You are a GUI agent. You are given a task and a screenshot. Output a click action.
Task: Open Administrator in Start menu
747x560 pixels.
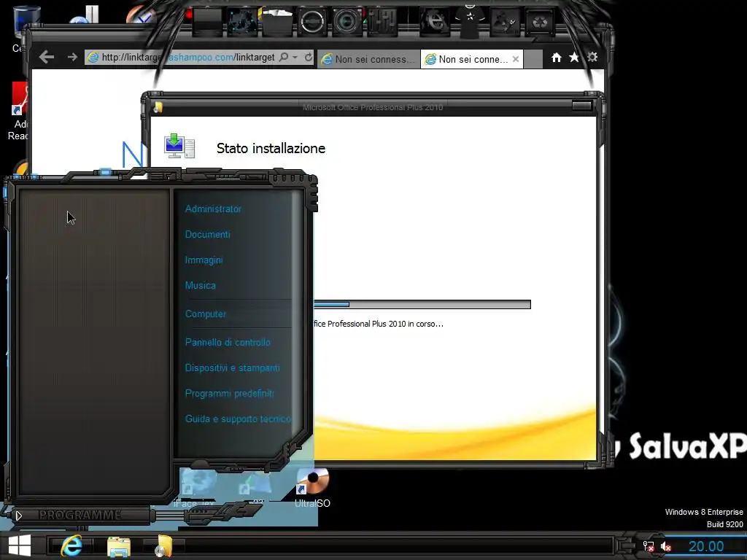213,209
